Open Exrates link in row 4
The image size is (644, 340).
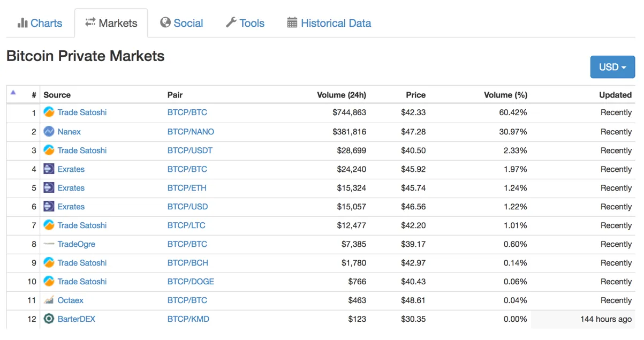(71, 169)
